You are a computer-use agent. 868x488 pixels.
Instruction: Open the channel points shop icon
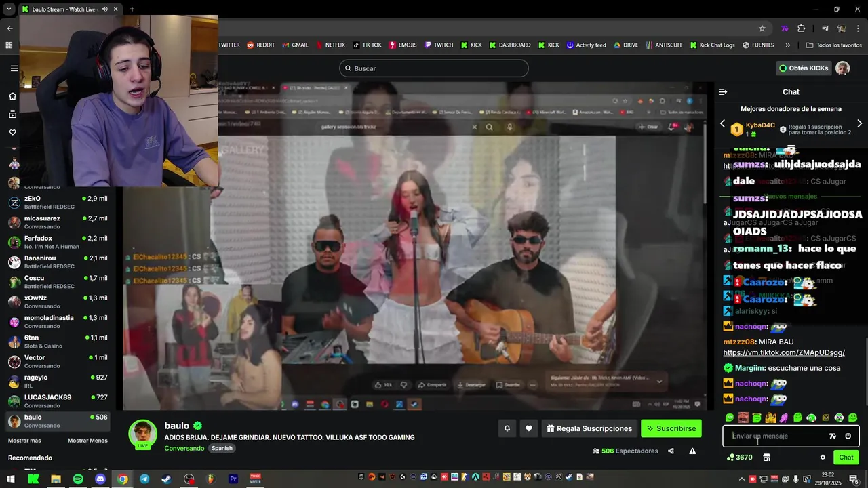point(766,457)
